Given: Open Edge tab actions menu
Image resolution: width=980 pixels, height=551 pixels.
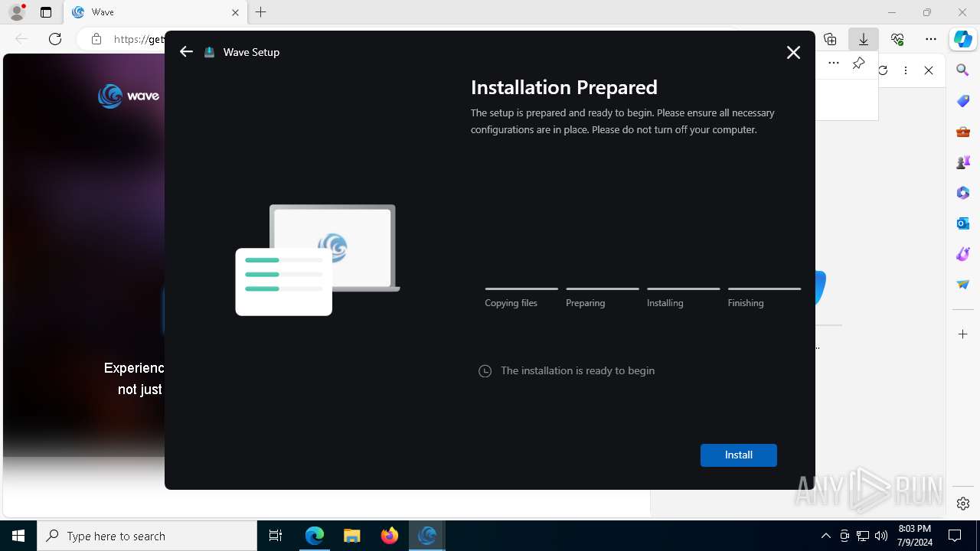Looking at the screenshot, I should point(46,12).
